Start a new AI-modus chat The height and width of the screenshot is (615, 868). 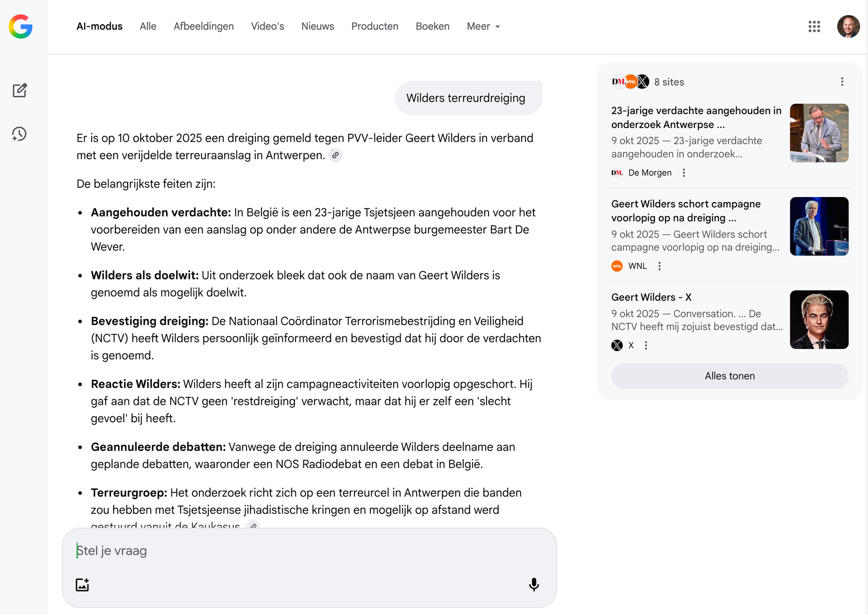tap(20, 90)
